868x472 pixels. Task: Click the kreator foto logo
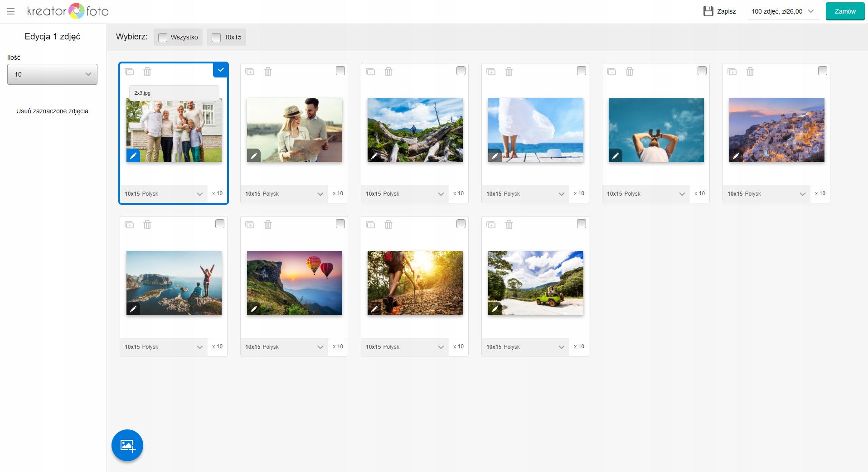(x=68, y=11)
